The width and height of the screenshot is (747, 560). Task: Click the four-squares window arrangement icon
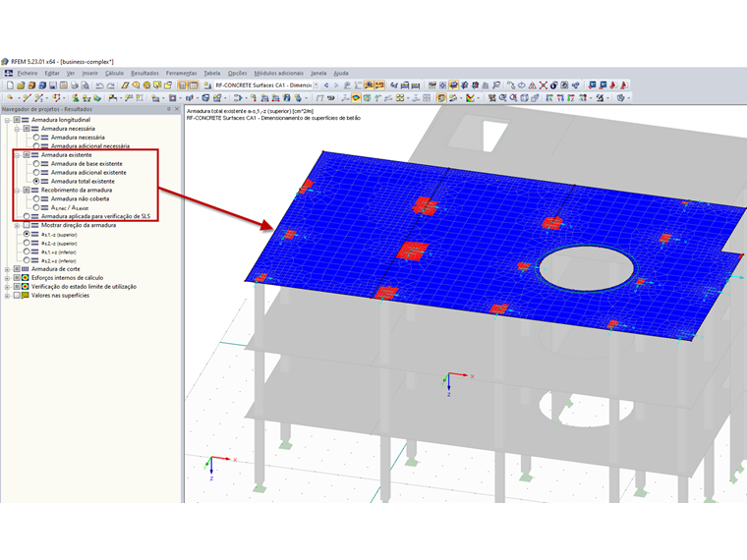pos(400,97)
